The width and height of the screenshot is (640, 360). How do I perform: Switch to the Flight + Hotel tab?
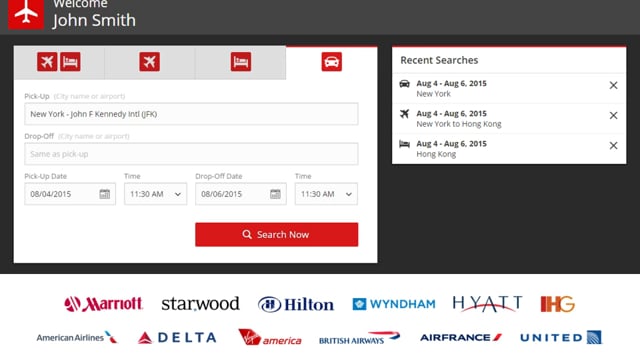tap(59, 62)
